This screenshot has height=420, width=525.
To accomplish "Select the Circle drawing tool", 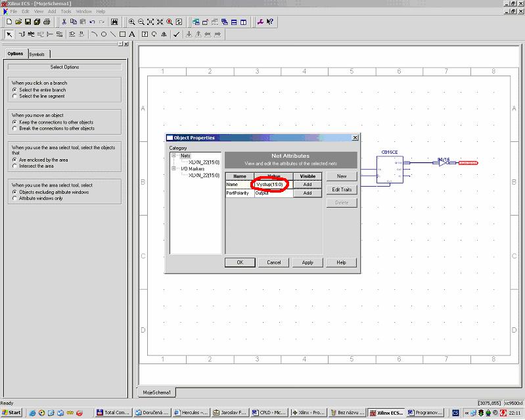I will [x=104, y=34].
